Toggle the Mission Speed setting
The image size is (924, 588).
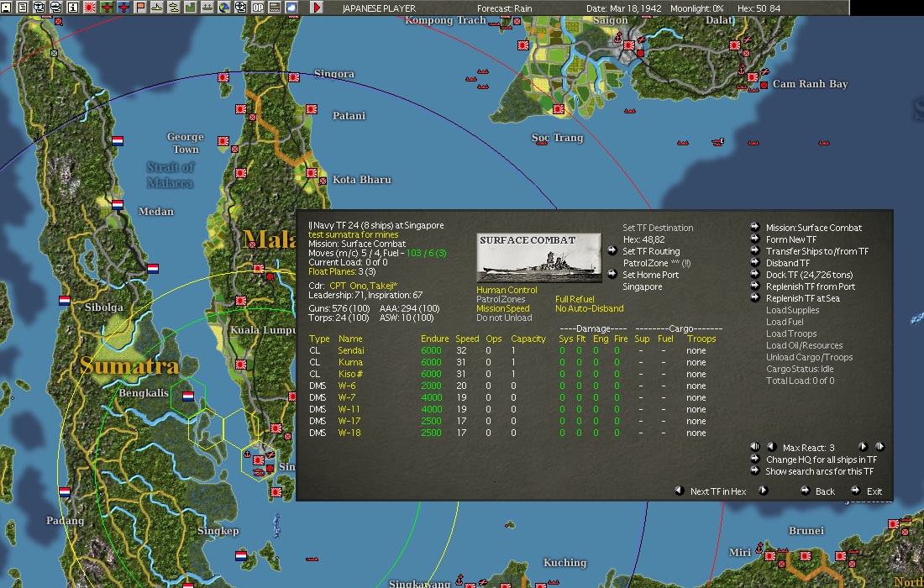[502, 308]
